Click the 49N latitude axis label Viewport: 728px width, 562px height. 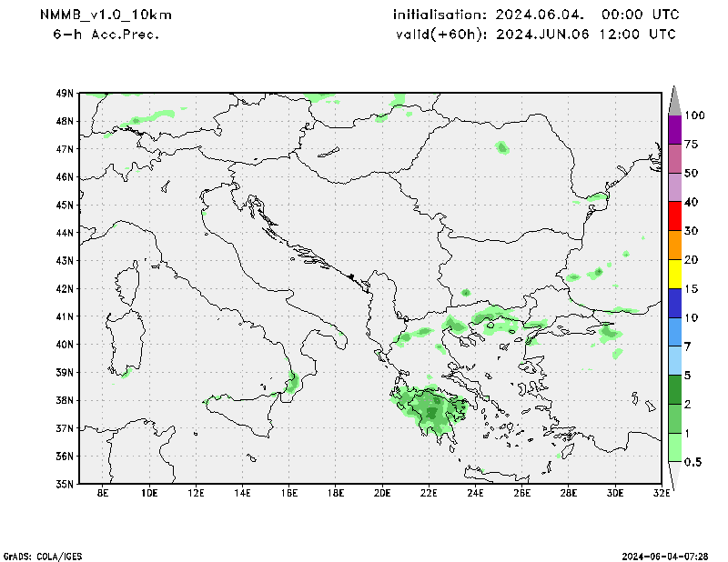(x=64, y=93)
